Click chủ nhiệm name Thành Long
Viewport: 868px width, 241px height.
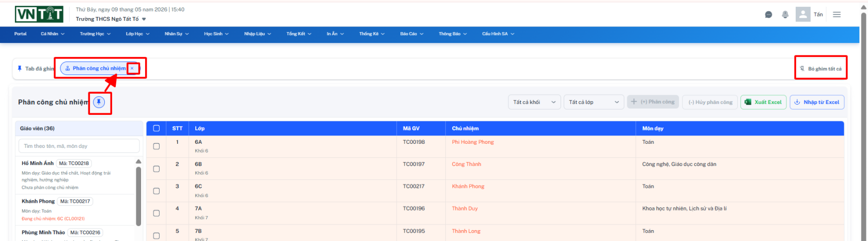coord(466,231)
